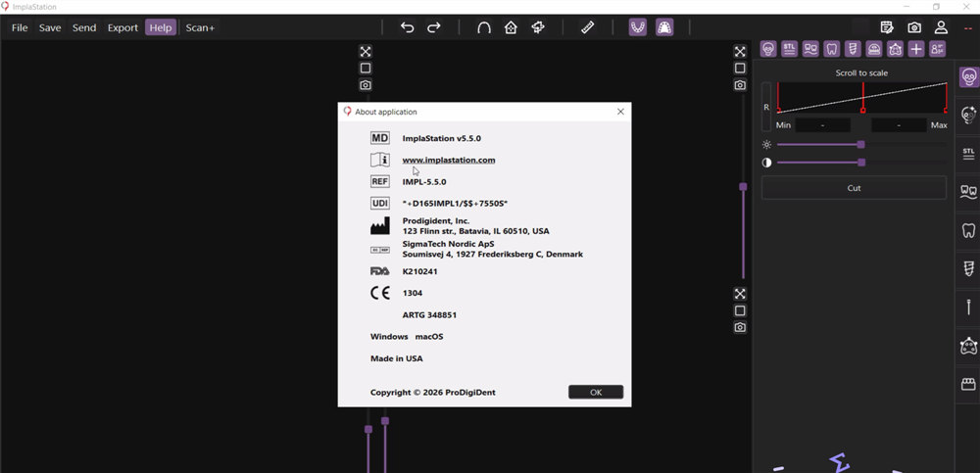Close the About application dialog

(620, 112)
